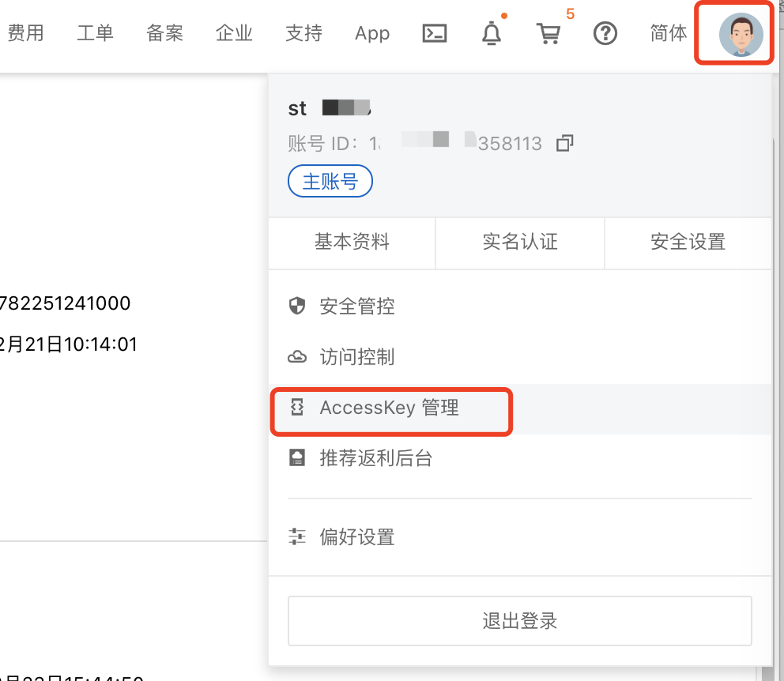
Task: Open the 备案 menu
Action: pos(164,33)
